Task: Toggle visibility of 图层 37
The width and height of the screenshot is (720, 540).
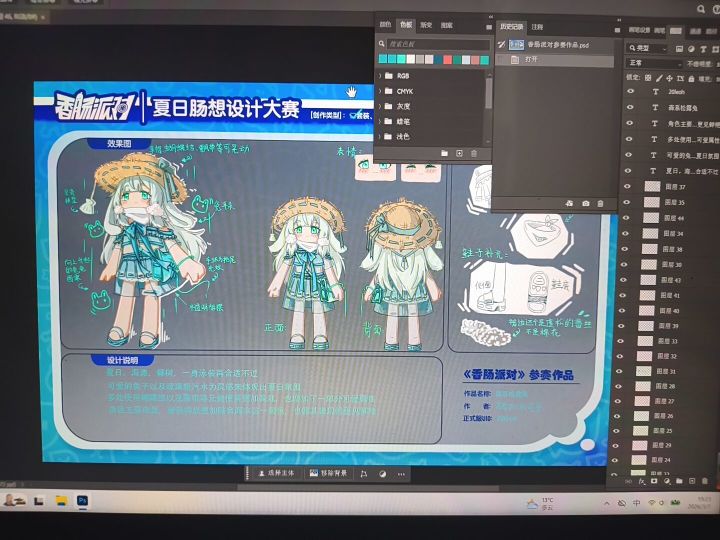Action: tap(628, 186)
